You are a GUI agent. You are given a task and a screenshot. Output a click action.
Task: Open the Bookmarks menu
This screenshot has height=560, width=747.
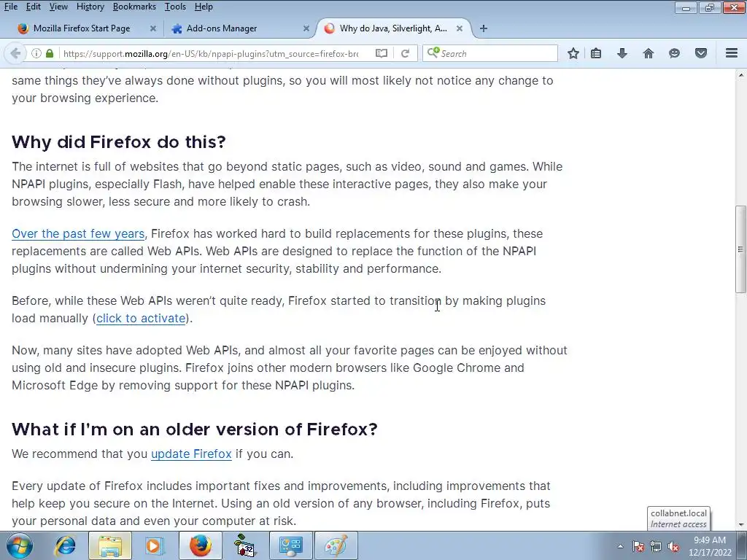tap(134, 7)
